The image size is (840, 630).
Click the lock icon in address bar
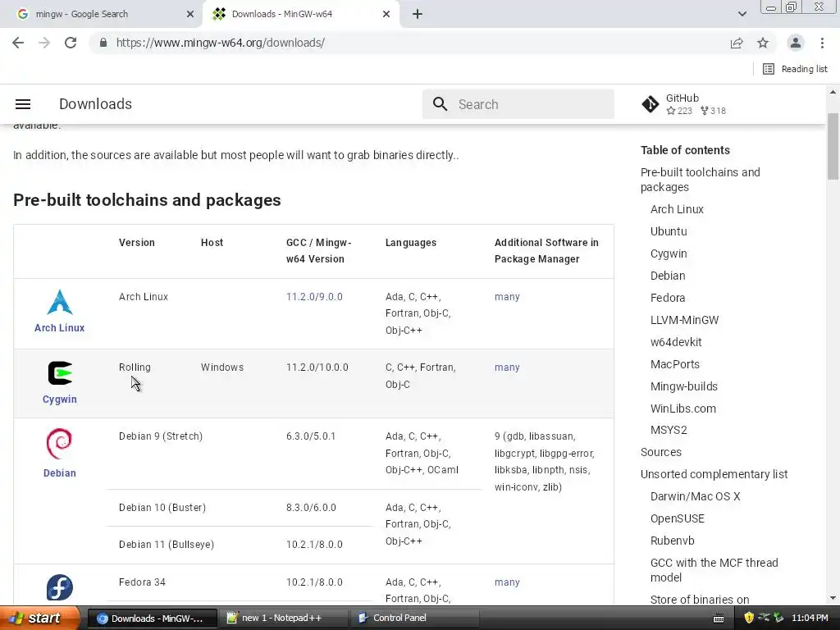(x=103, y=43)
